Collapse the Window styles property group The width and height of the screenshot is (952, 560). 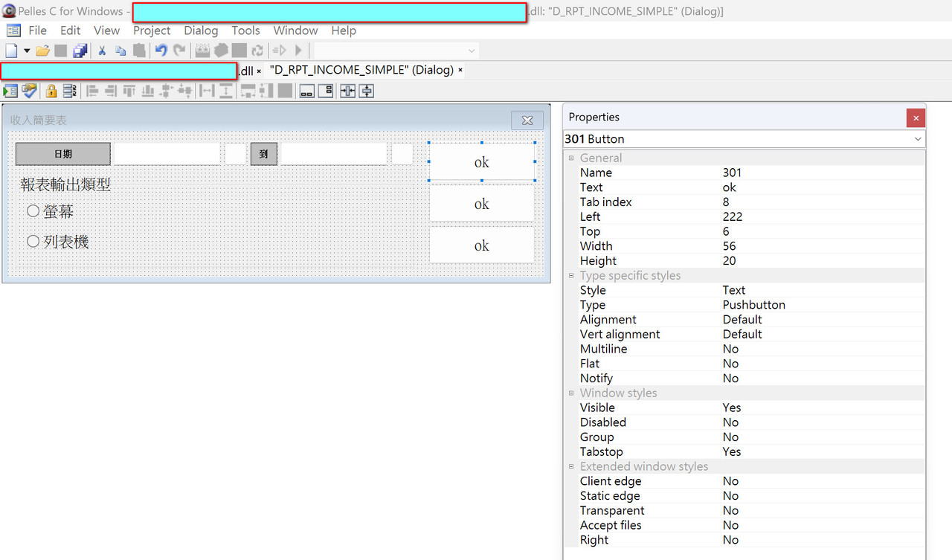click(571, 393)
